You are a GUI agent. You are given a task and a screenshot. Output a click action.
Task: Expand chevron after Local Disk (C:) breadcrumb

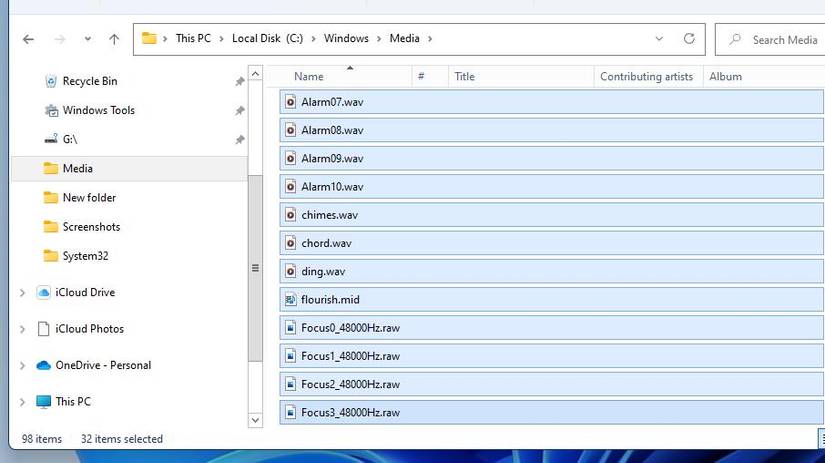pos(314,39)
